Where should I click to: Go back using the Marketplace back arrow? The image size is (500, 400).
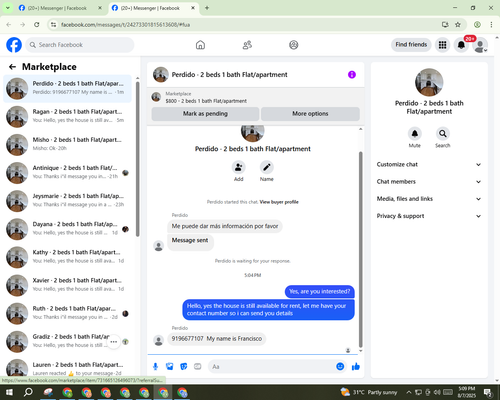pos(12,67)
